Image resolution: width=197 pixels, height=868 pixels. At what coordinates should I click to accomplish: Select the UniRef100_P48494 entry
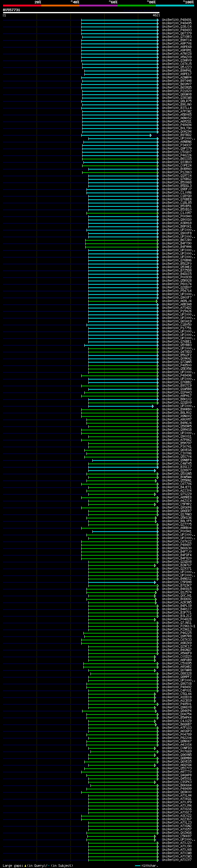click(x=176, y=125)
